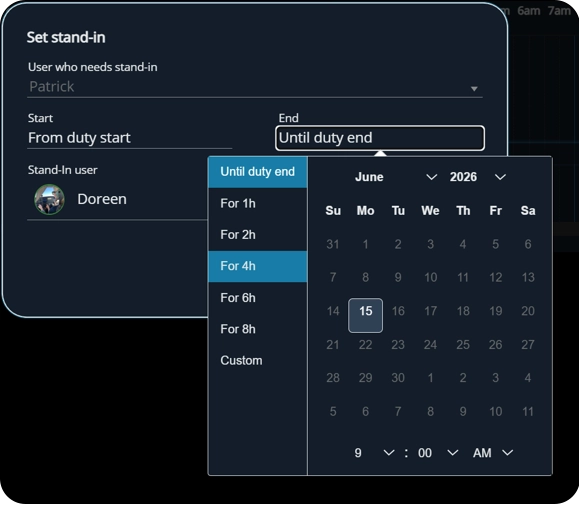Select July 4 in the calendar

(x=528, y=378)
